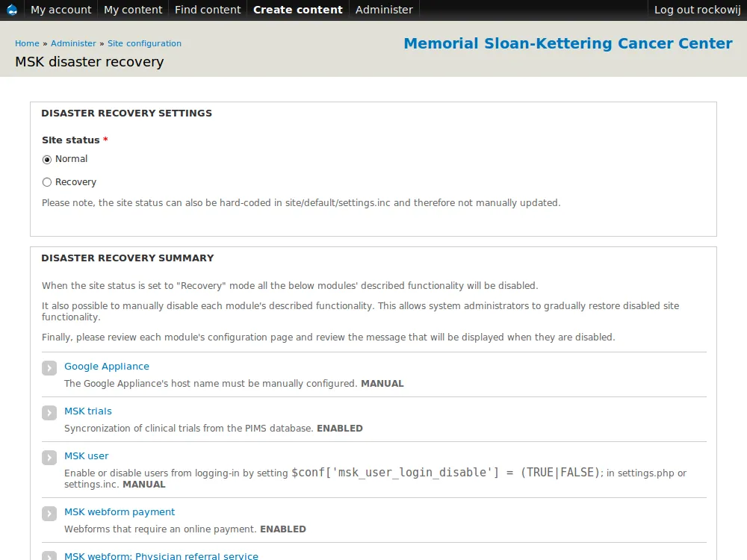Click the Disaster Recovery Summary fieldset title
The image size is (747, 560).
128,258
